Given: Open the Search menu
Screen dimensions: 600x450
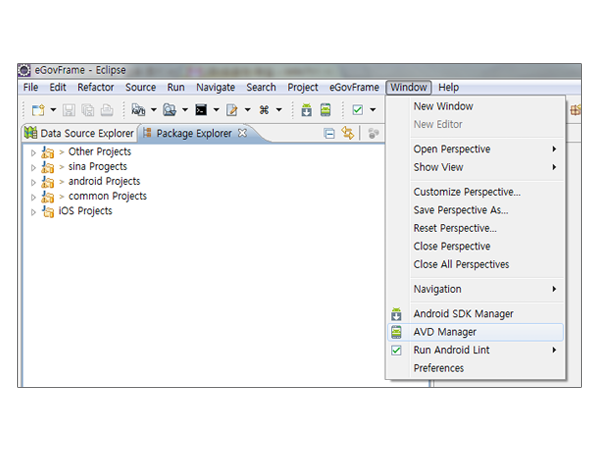Looking at the screenshot, I should [x=261, y=88].
